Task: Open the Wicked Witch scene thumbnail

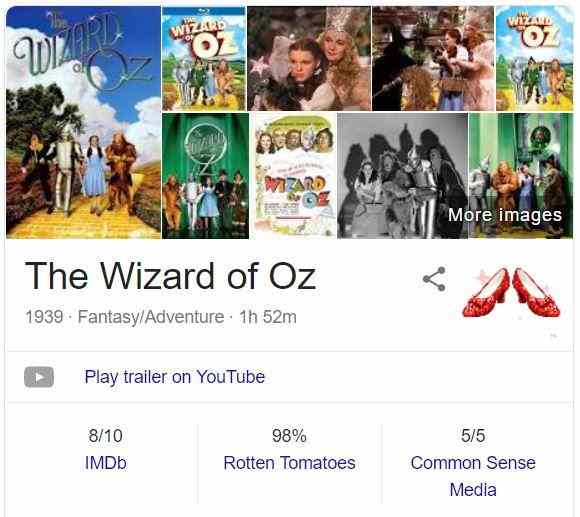Action: pos(433,58)
